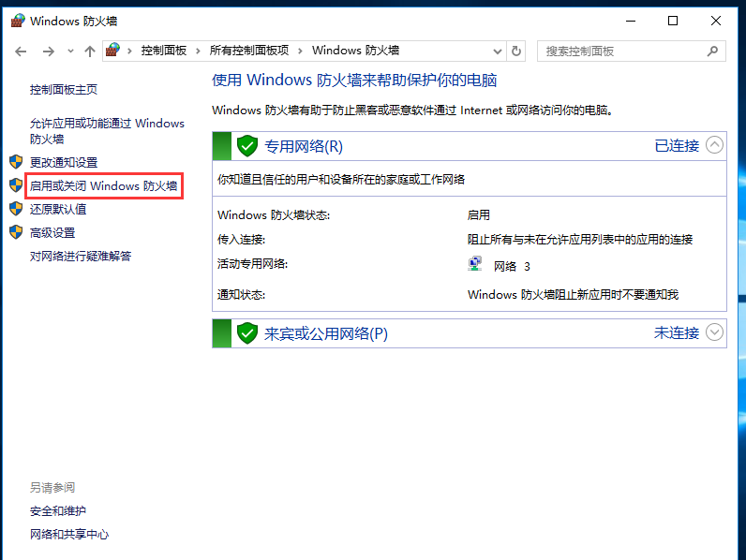Click shield icon beside 高级设置
Screen dimensions: 746x560
tap(16, 232)
